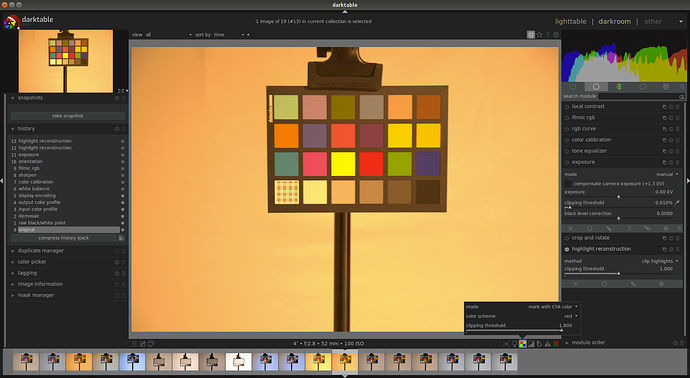Duplicate instance icon of rgb curve module
Viewport: 690px width, 378px height.
(664, 129)
